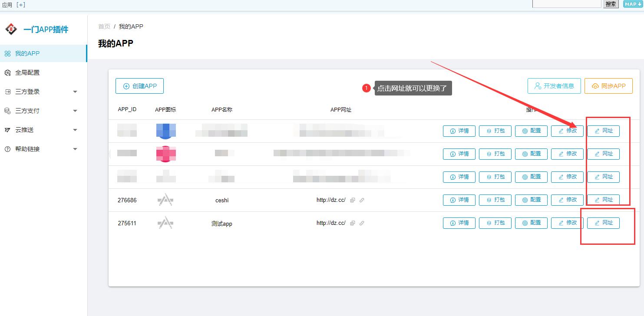
Task: Click 修改 in the 测试app row
Action: coord(567,223)
